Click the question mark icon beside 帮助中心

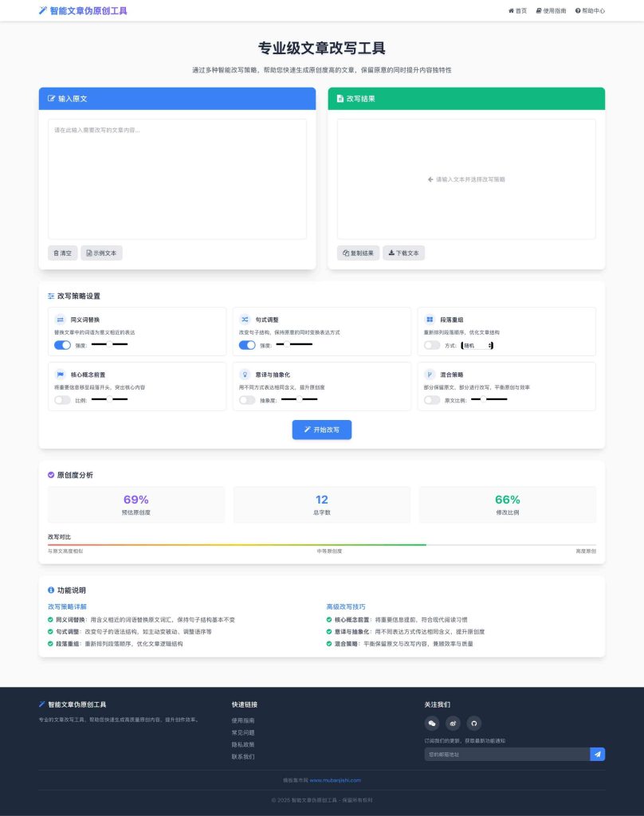coord(578,11)
